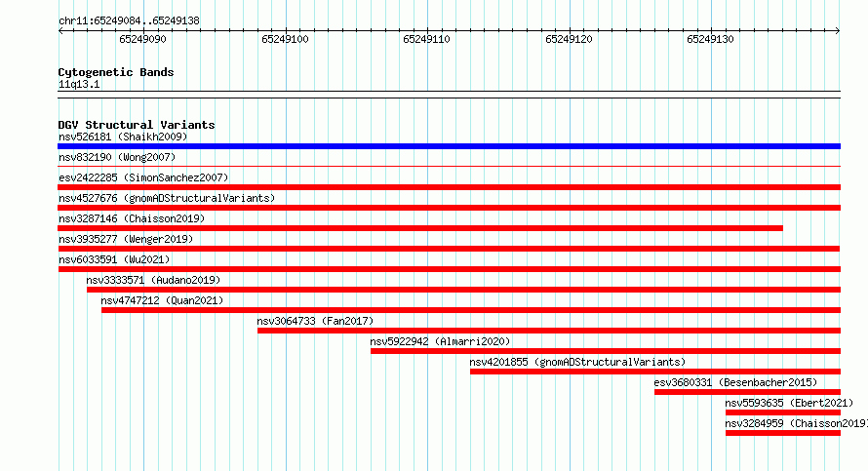Select red bar under nsv6033591
The width and height of the screenshot is (868, 471).
(x=449, y=269)
